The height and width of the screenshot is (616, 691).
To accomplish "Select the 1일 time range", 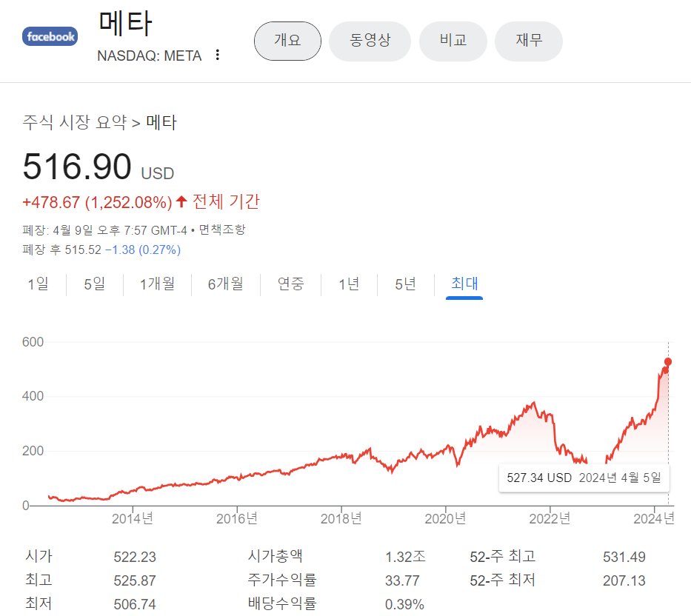I will pos(39,284).
